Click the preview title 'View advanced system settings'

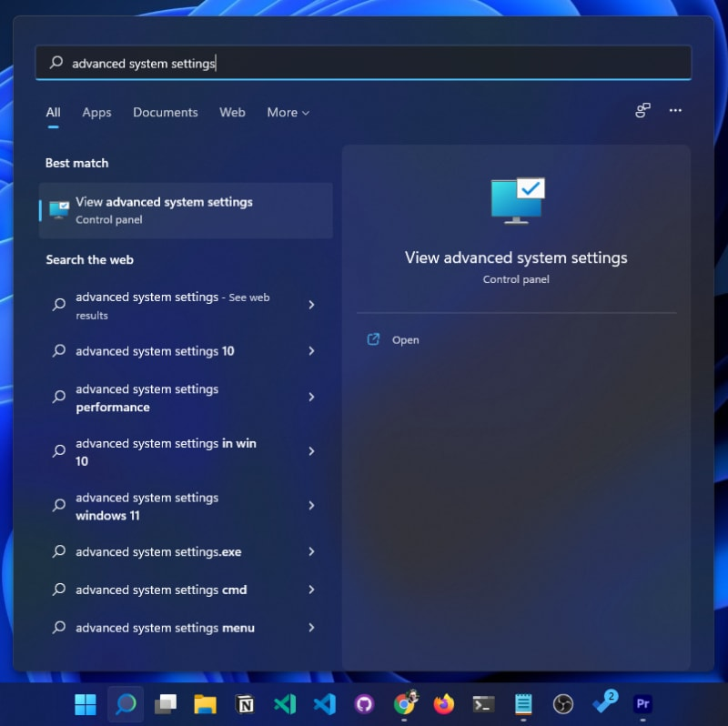516,257
